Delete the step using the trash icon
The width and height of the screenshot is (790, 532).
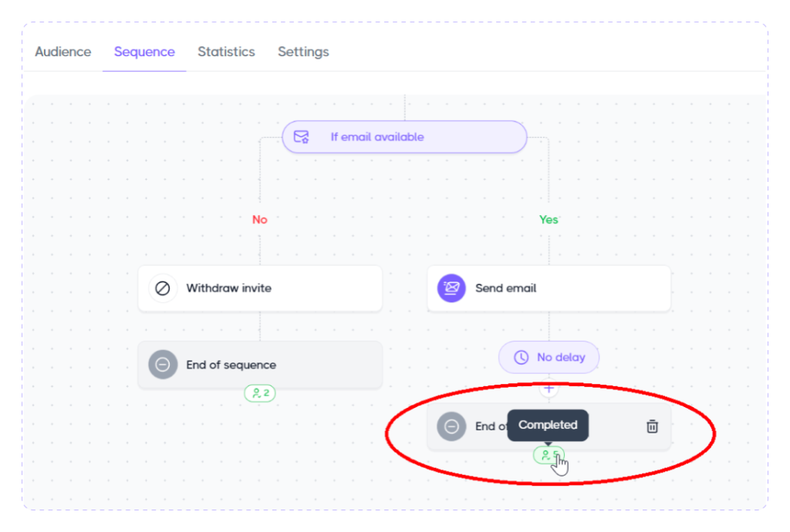pyautogui.click(x=652, y=426)
